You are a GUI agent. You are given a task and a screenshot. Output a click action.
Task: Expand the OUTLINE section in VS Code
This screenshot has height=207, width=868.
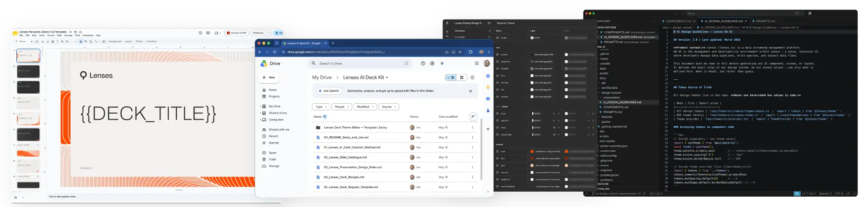(x=603, y=184)
